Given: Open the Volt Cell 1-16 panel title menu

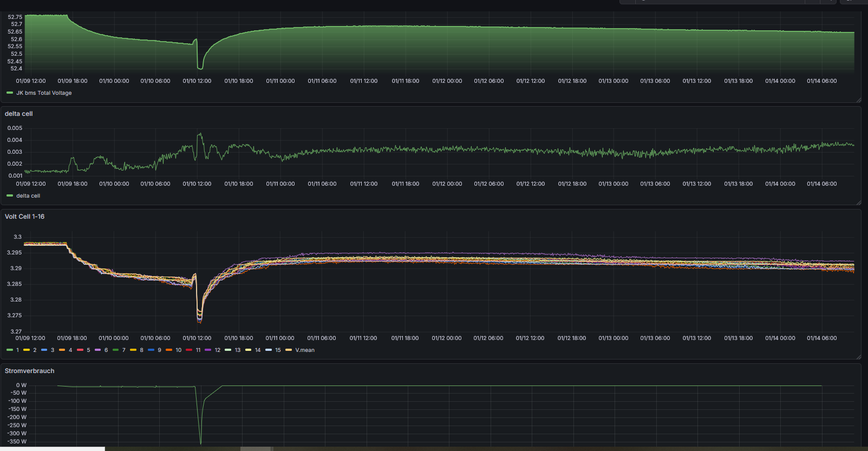Looking at the screenshot, I should coord(25,217).
